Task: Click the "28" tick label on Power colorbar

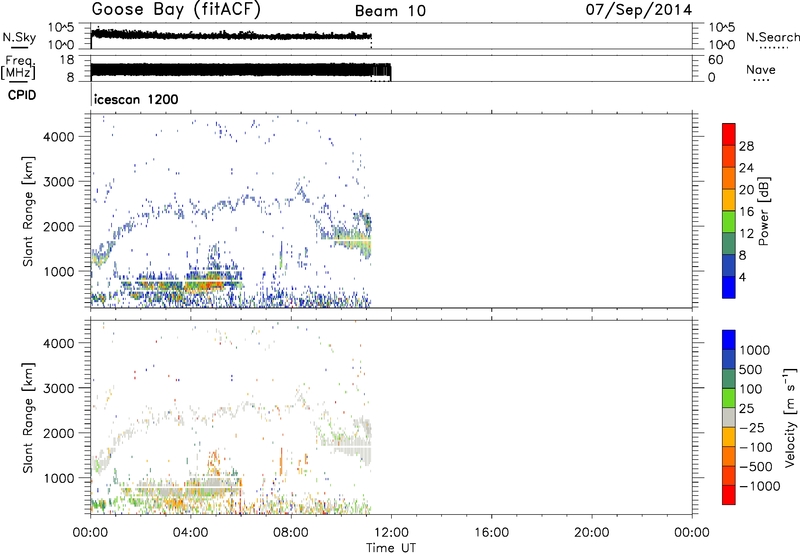Action: point(746,146)
